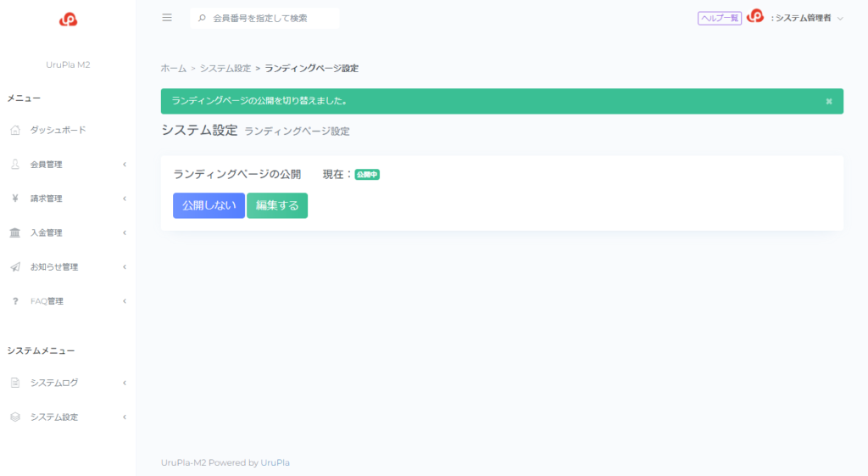Focus the 会員番号 search input field

[264, 19]
